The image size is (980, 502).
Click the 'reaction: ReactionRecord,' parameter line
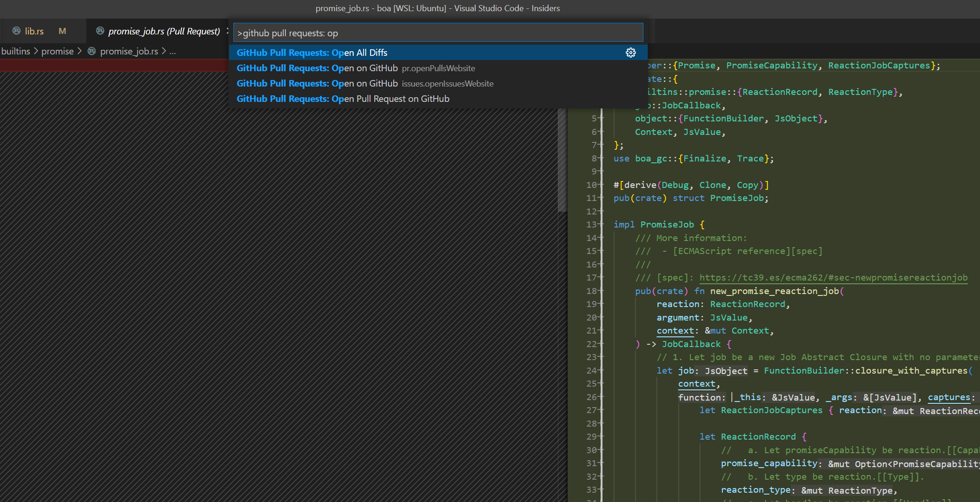pyautogui.click(x=723, y=304)
